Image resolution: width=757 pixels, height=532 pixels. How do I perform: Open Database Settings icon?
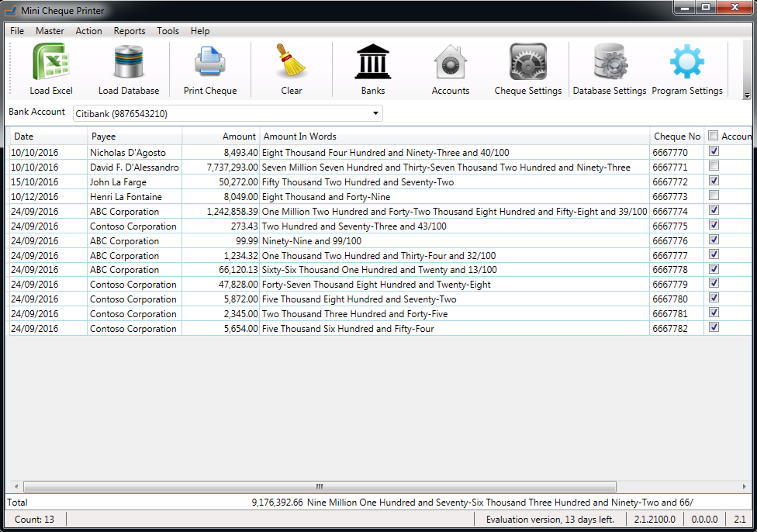[x=610, y=61]
